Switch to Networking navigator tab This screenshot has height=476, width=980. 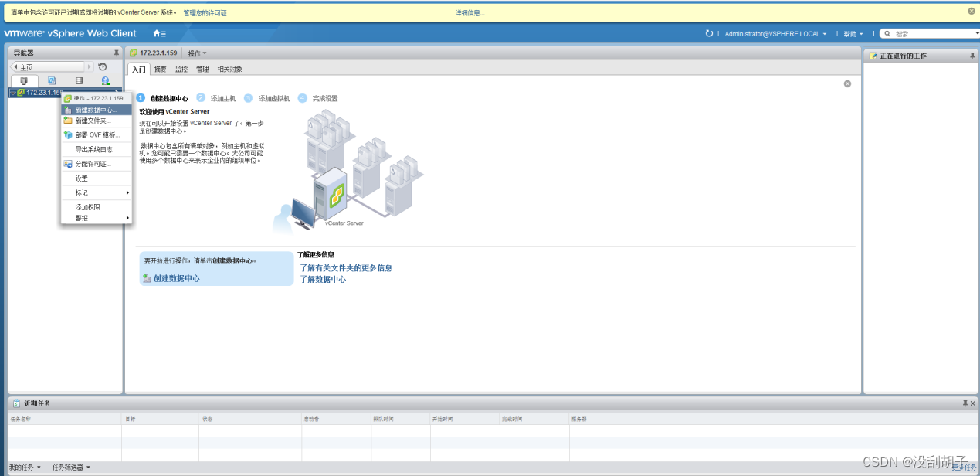point(106,80)
